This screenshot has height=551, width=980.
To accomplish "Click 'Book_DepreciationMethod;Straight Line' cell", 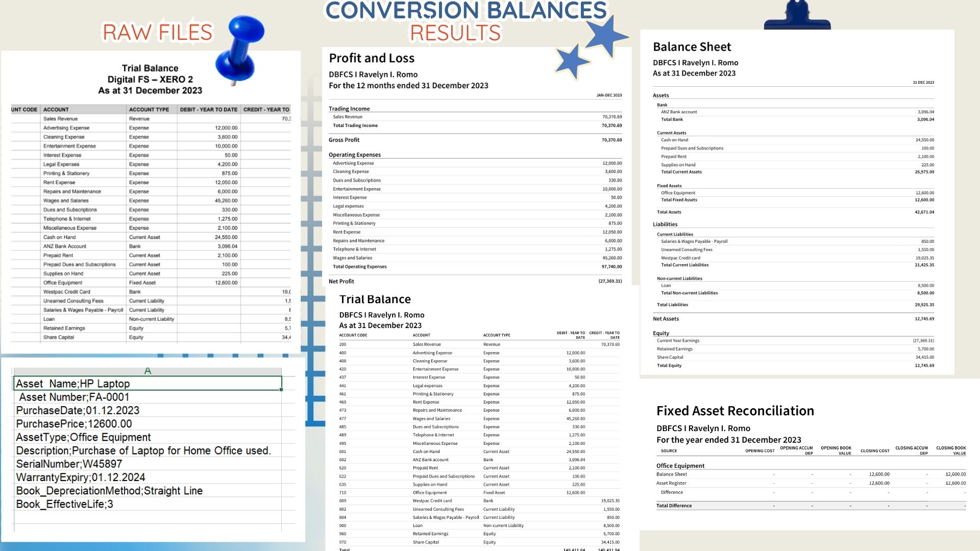I will coord(148,491).
